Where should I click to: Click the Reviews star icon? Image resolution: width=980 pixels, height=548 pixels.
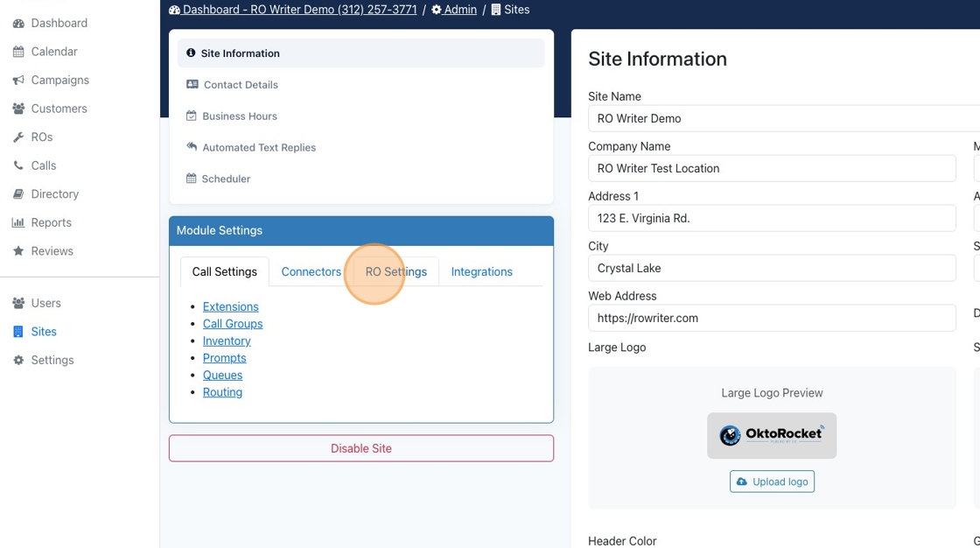coord(18,251)
